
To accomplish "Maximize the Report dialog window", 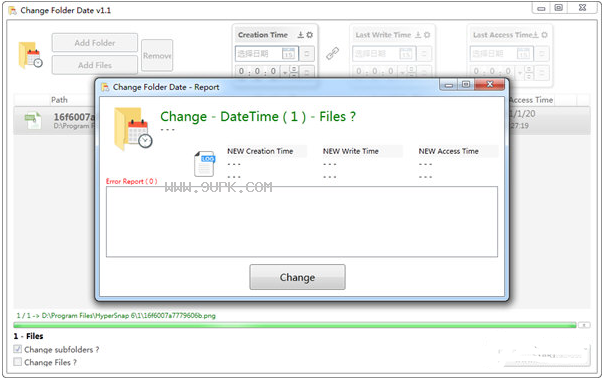I will 466,85.
